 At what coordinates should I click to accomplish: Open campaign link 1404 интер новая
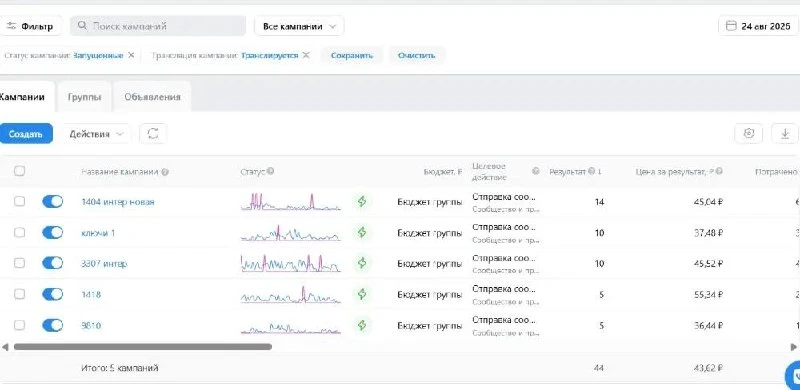118,202
